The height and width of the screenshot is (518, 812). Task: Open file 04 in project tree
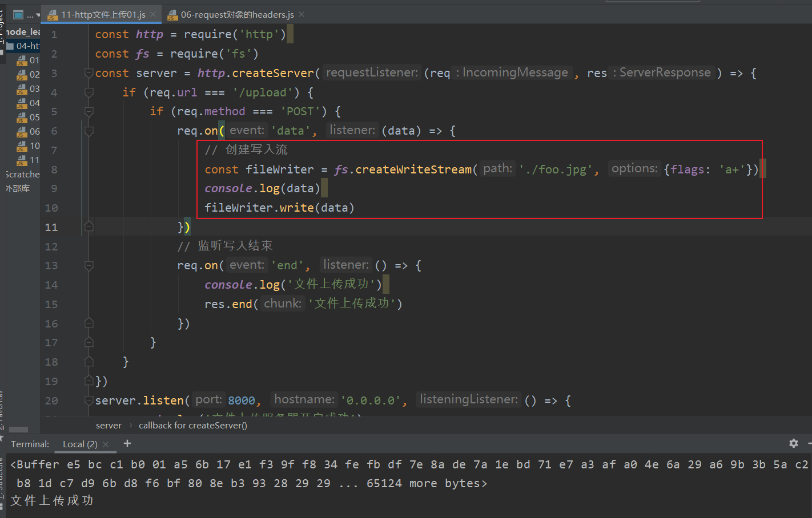click(x=29, y=103)
